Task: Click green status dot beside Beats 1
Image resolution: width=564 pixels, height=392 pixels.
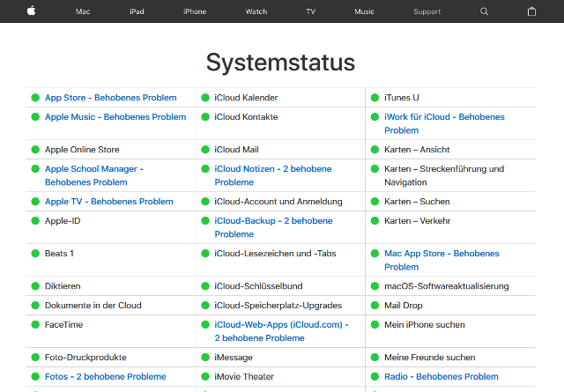Action: point(35,254)
